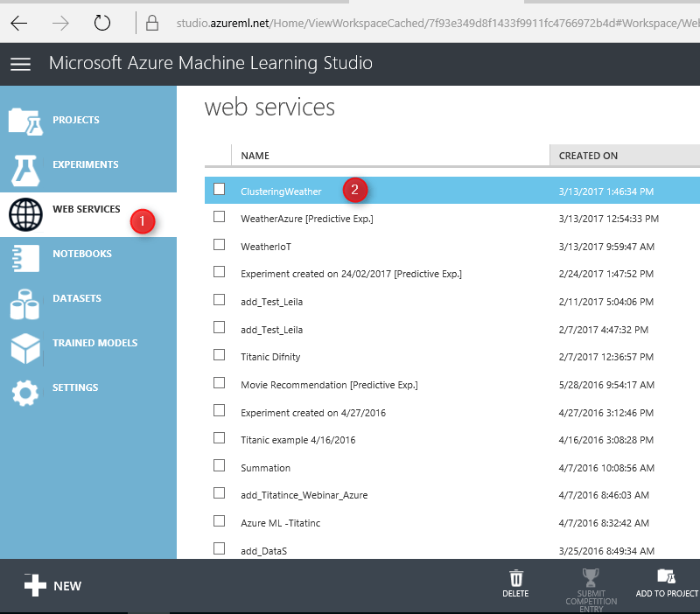Check the Titanic example 4/16/2016 checkbox
Viewport: 700px width, 614px height.
220,438
